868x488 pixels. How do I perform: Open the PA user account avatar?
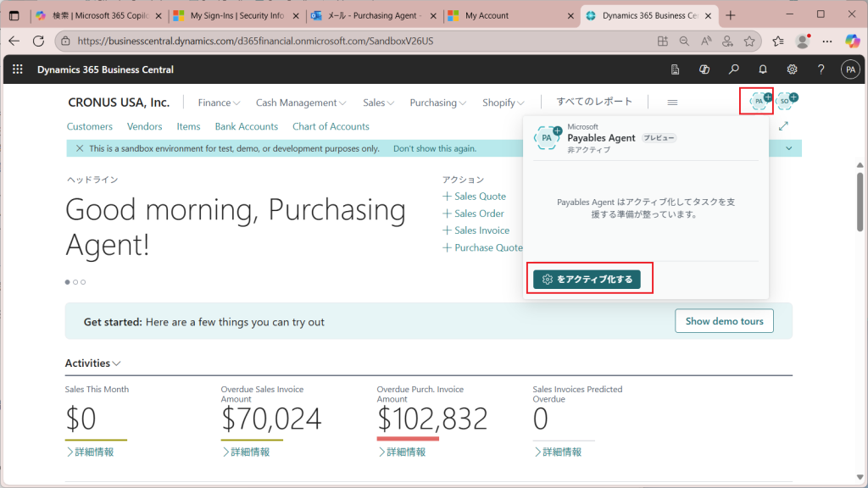click(850, 69)
